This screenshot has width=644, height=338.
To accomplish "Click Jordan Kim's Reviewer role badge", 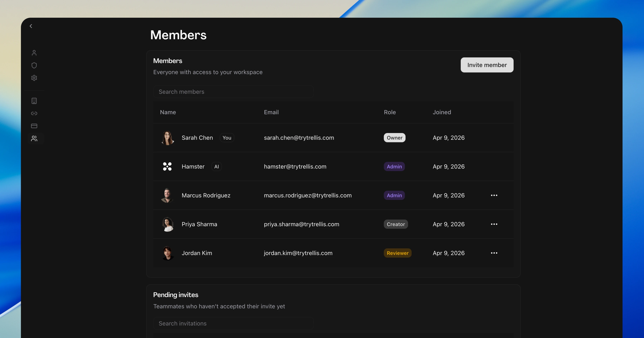I will click(x=397, y=253).
